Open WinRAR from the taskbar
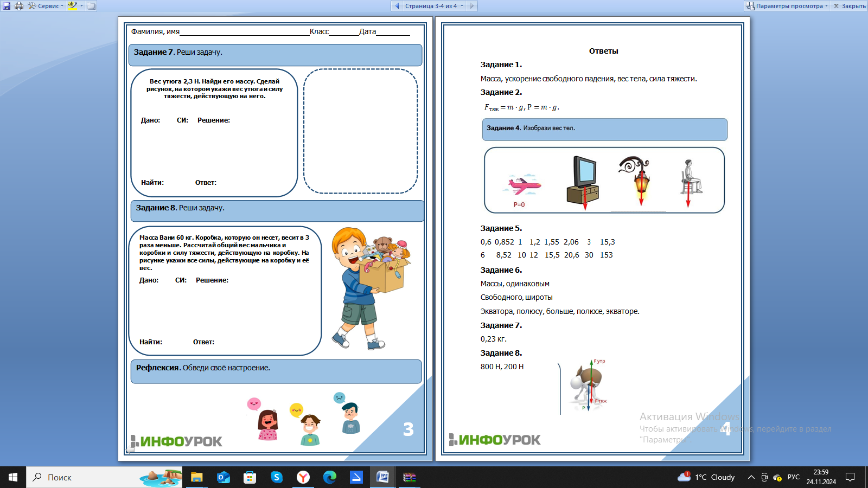 409,477
